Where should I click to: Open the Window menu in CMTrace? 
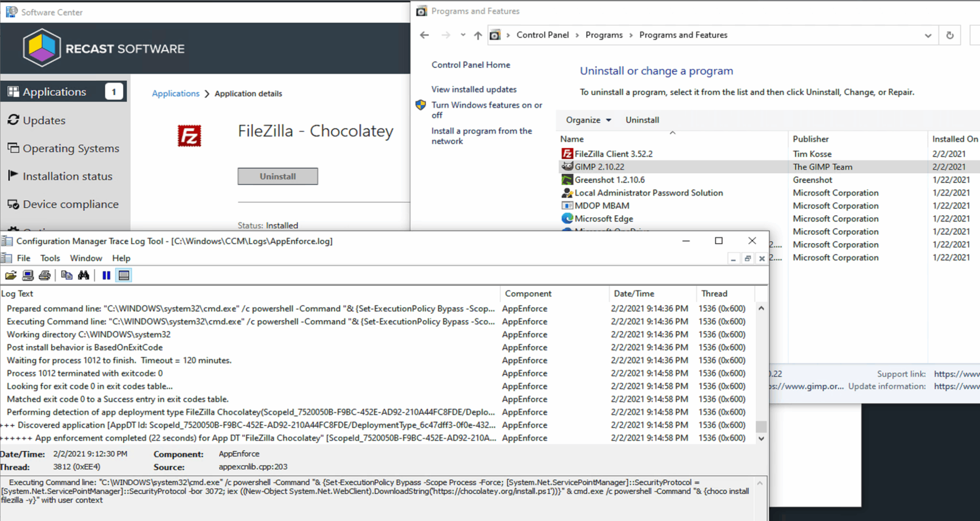coord(86,258)
